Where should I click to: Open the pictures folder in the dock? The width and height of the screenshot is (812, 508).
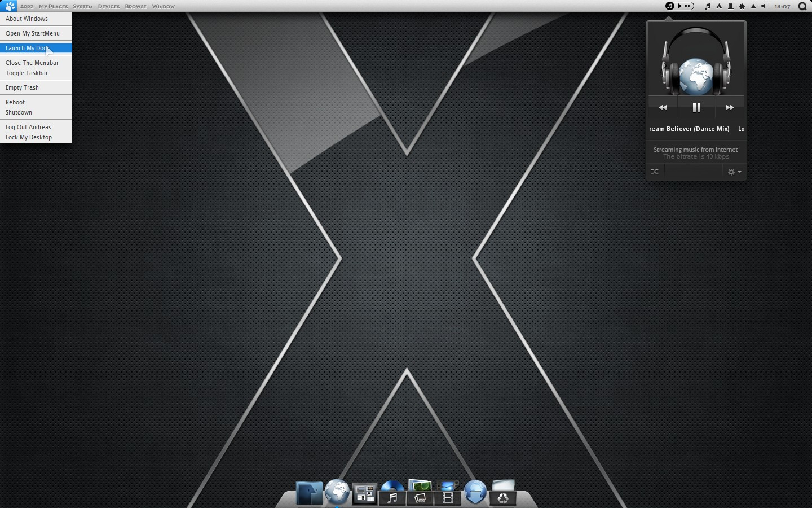pos(420,492)
